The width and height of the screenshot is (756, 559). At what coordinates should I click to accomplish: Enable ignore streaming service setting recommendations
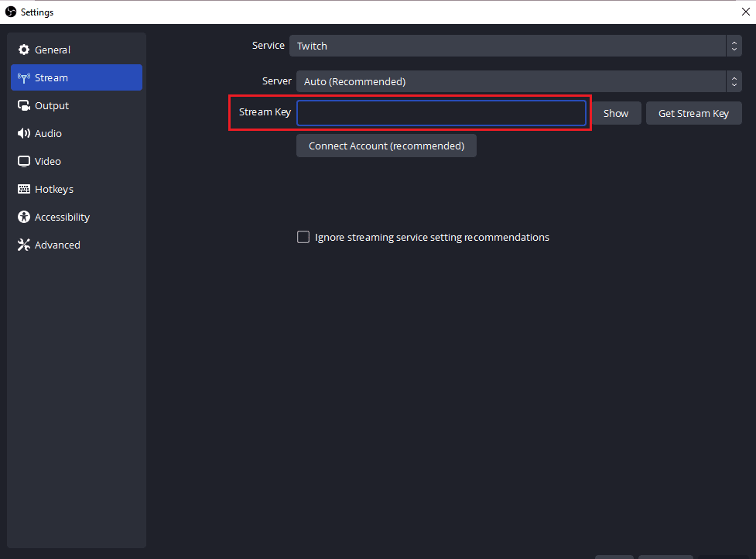(x=303, y=237)
